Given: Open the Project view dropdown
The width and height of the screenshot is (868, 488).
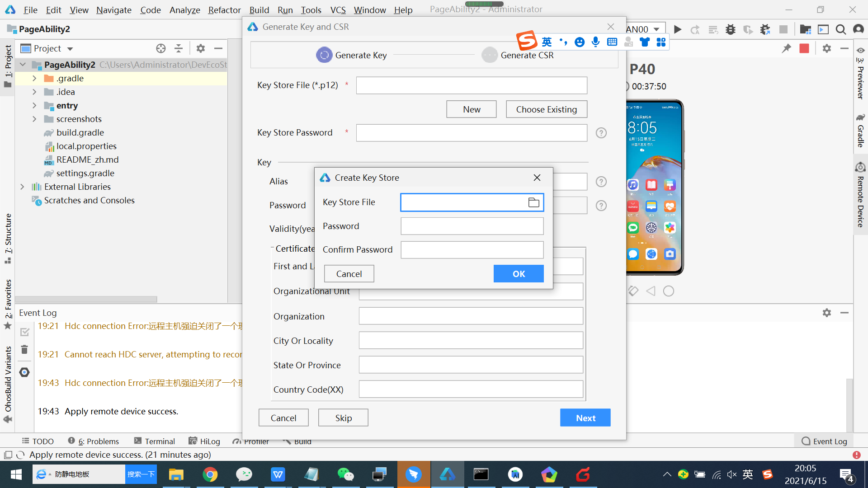Looking at the screenshot, I should click(x=70, y=48).
